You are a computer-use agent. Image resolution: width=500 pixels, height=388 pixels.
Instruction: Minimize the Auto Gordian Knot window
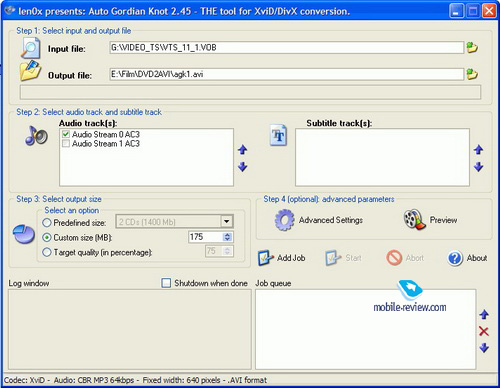tap(456, 11)
